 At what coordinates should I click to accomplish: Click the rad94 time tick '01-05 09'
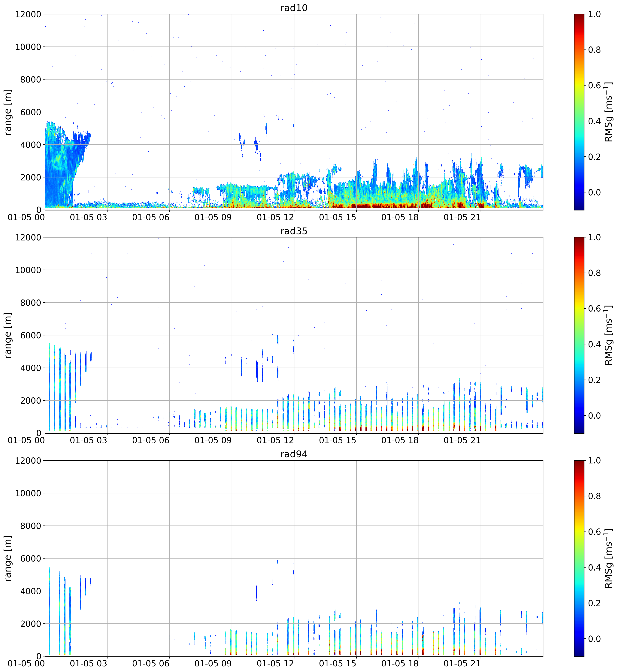pos(213,664)
